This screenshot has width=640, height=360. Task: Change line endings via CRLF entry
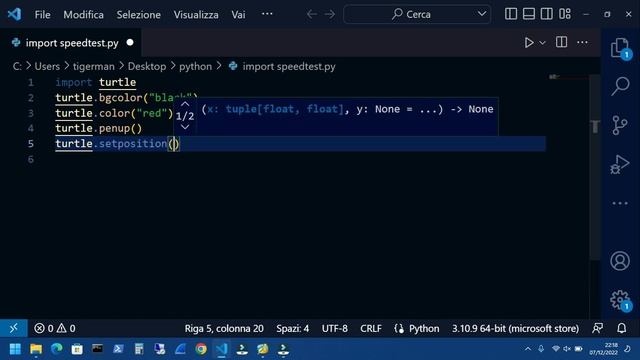point(371,329)
